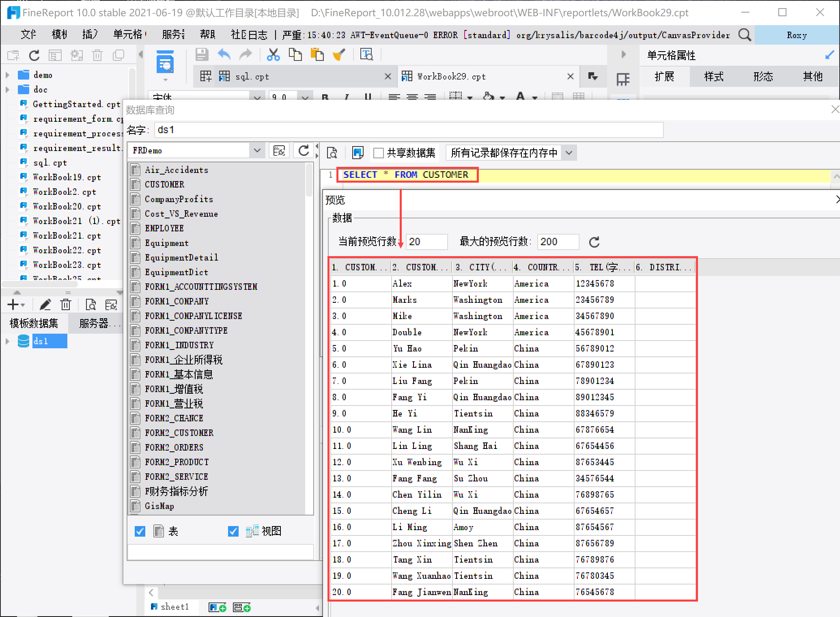Open the 样式 tab in the cell properties panel
840x617 pixels.
click(714, 77)
